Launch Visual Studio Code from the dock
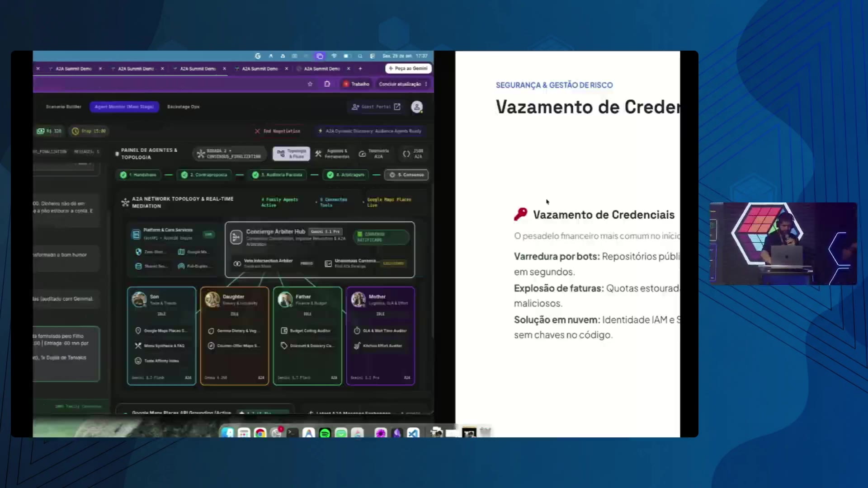 (413, 433)
